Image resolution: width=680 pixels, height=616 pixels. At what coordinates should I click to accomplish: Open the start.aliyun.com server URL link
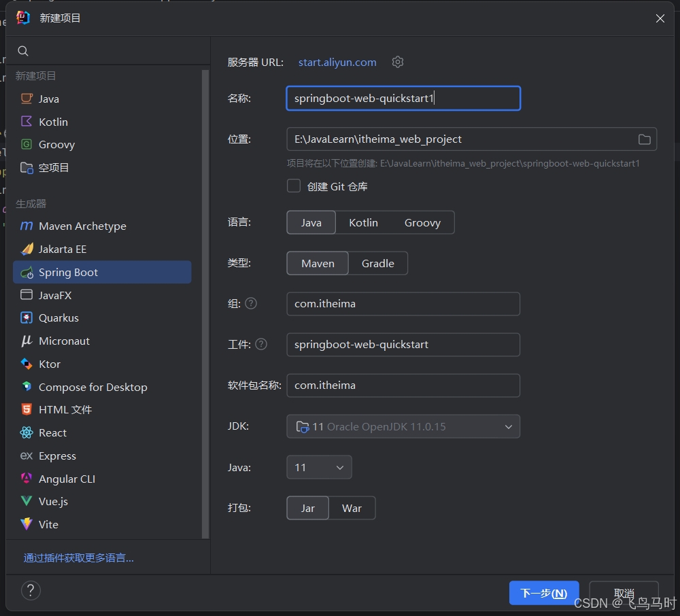[337, 62]
